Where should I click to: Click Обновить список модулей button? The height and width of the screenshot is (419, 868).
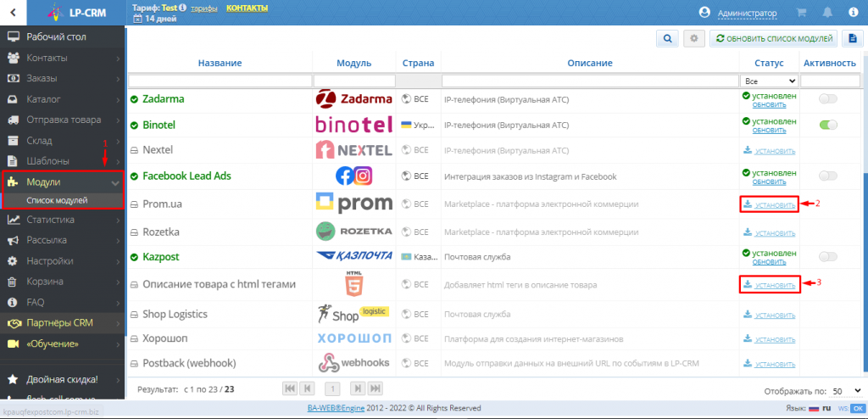(x=773, y=39)
